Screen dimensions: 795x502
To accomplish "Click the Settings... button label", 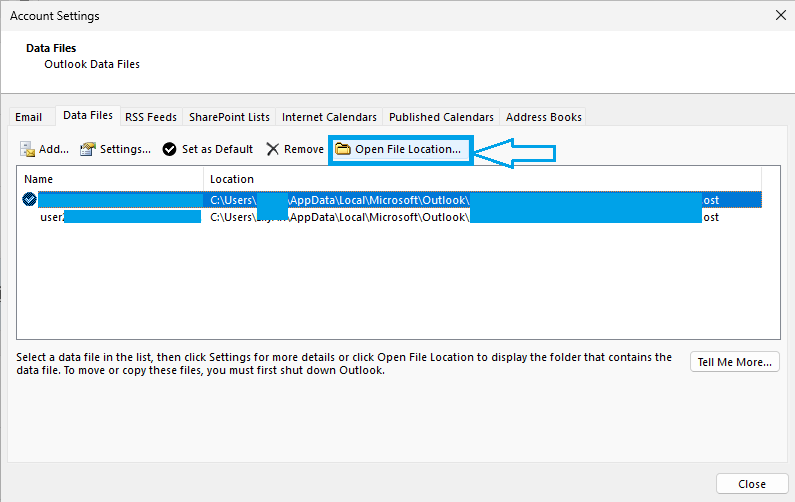I will pos(125,149).
